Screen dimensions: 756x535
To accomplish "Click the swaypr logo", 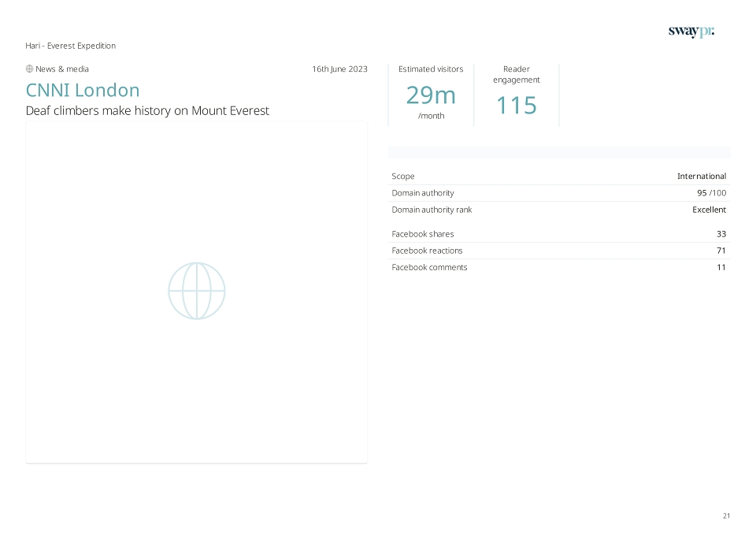I will tap(691, 32).
